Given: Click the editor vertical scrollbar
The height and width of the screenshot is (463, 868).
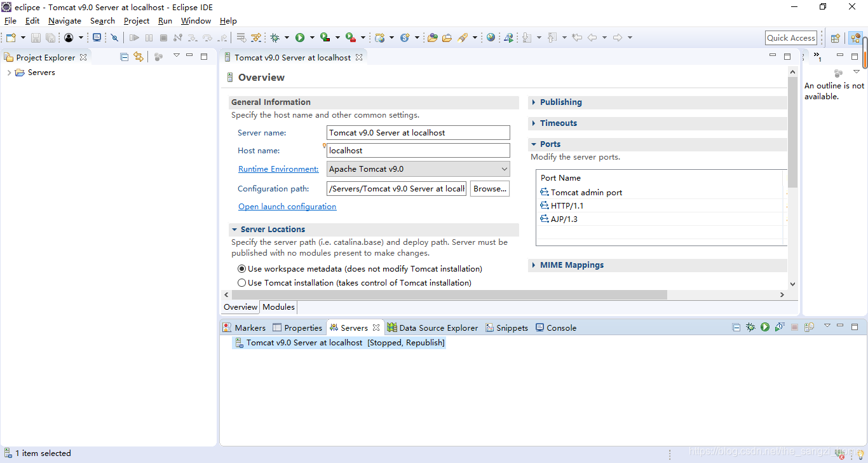Looking at the screenshot, I should tap(792, 132).
